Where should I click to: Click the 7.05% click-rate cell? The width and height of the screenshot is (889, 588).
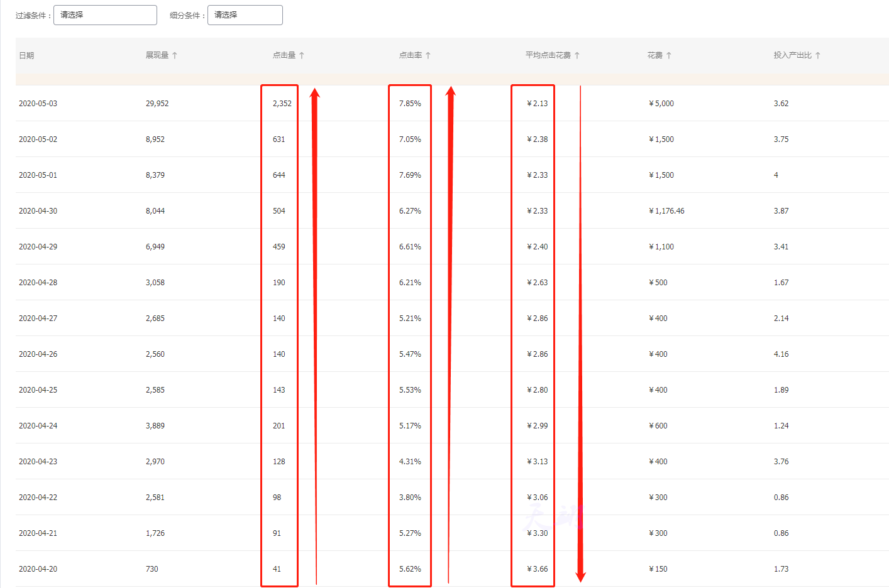coord(410,139)
